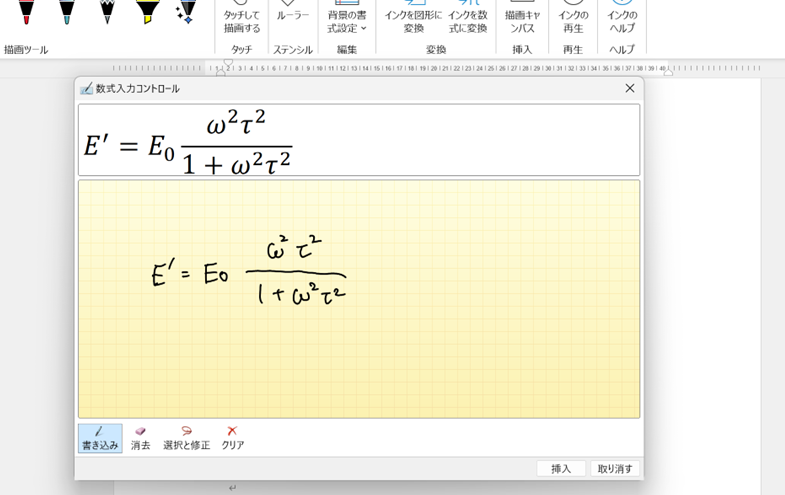Insert a 描画キャンバス
Image resolution: width=785 pixels, height=495 pixels.
pyautogui.click(x=523, y=18)
